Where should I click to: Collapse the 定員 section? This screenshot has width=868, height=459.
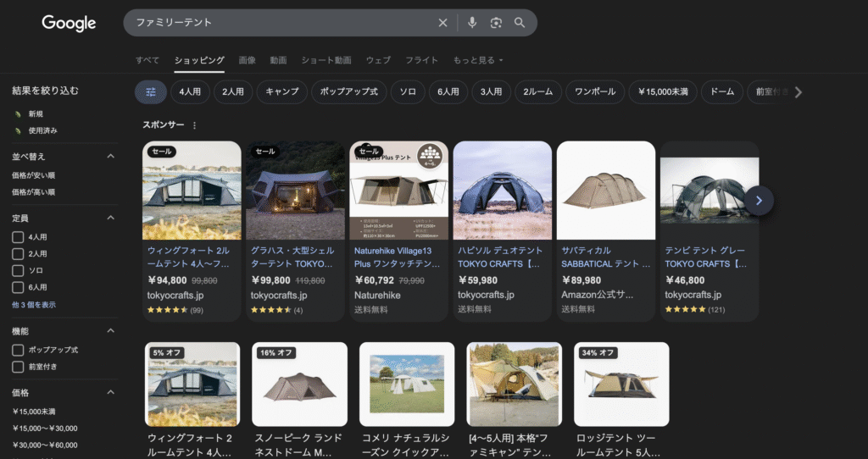pos(111,218)
